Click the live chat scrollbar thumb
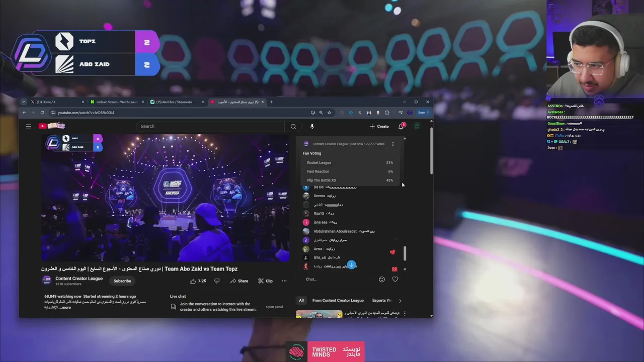 (x=404, y=253)
